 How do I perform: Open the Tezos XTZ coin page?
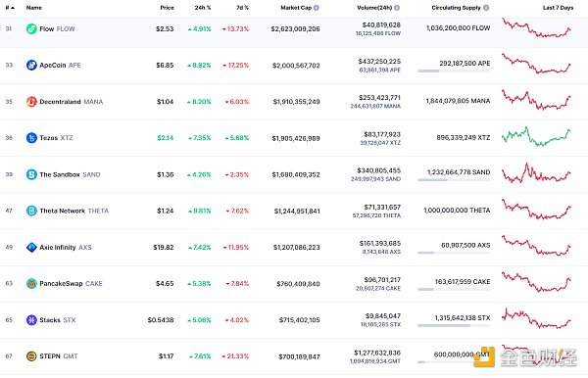click(56, 138)
